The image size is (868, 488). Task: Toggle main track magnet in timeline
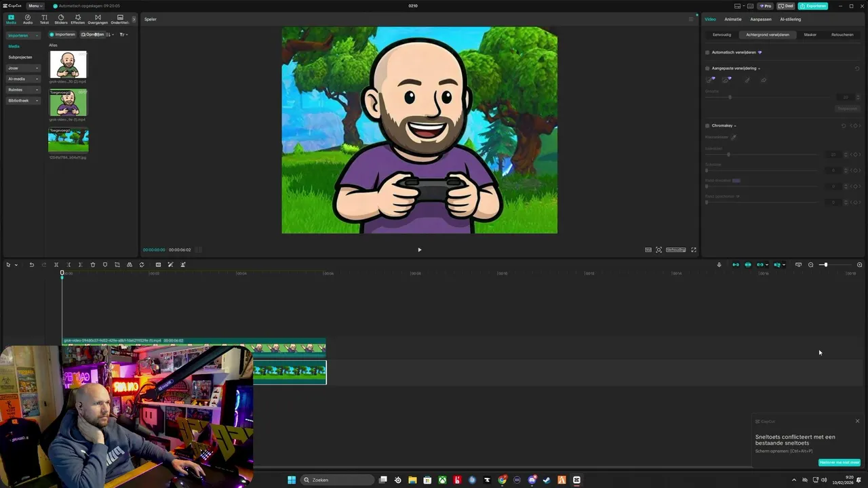[736, 264]
